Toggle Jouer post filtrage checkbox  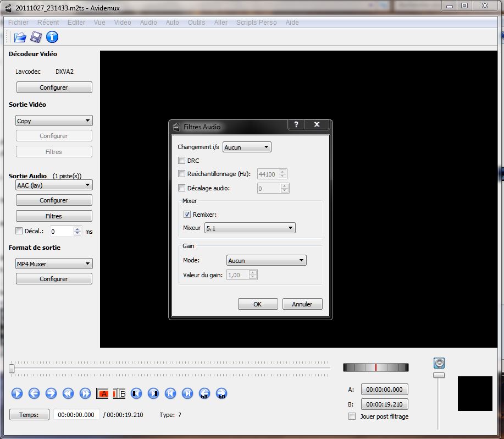(x=352, y=416)
